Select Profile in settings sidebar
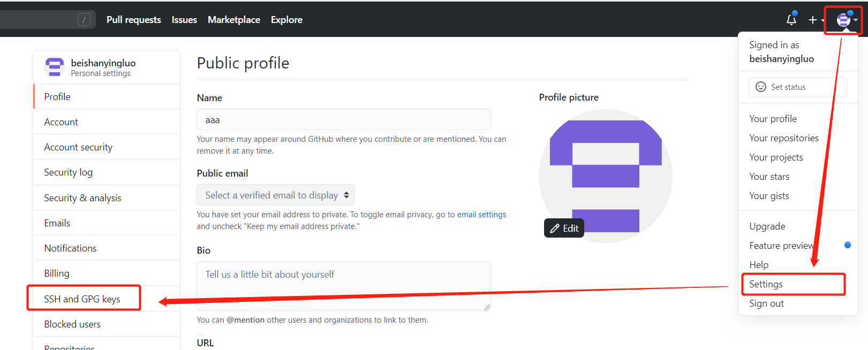This screenshot has height=350, width=868. click(107, 97)
